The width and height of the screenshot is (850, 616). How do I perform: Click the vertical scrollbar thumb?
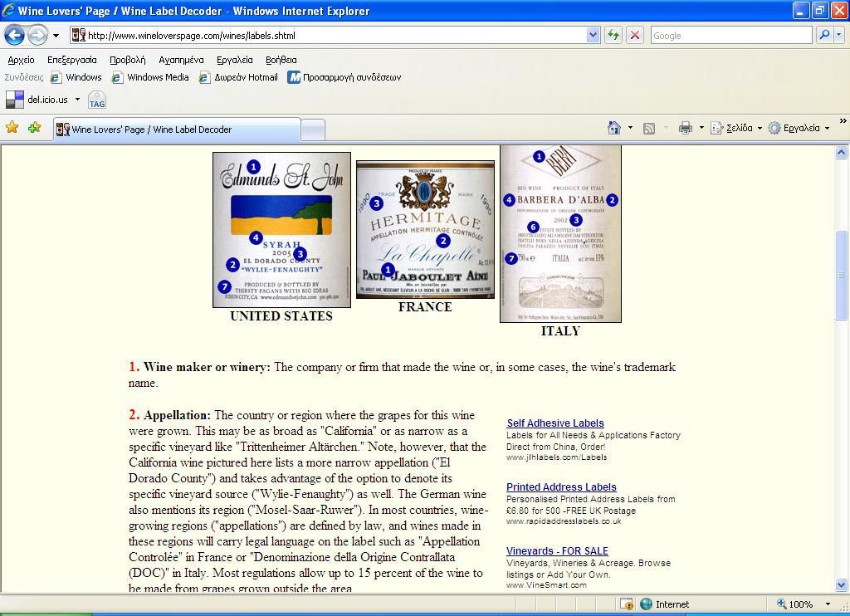(x=842, y=276)
